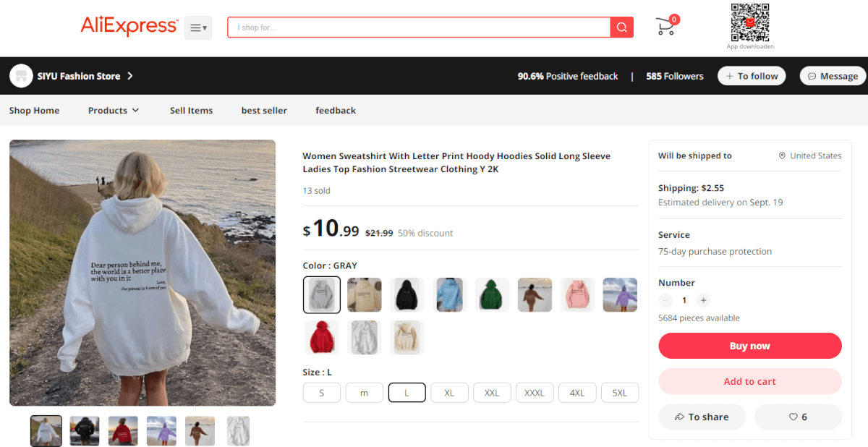Choose the purple hoodie color swatch

point(620,295)
